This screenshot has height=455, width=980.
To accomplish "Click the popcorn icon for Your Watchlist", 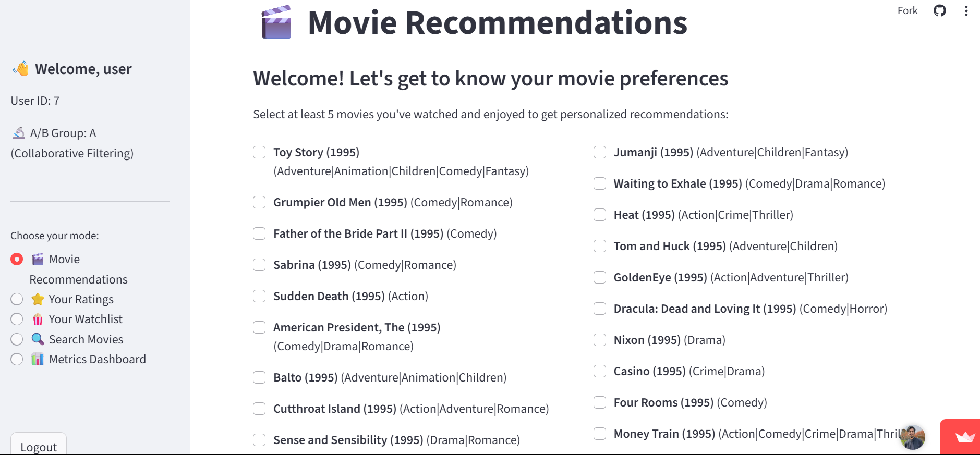I will pyautogui.click(x=38, y=319).
